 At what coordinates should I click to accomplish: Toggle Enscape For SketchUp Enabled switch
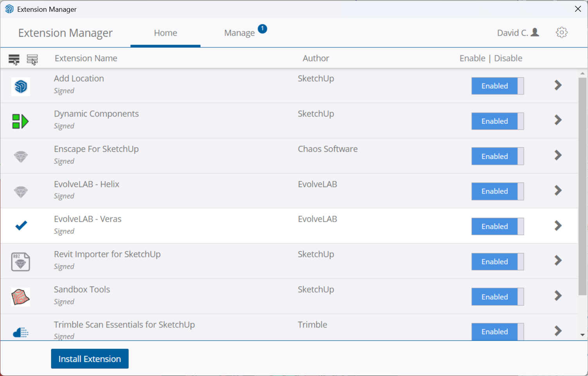498,156
